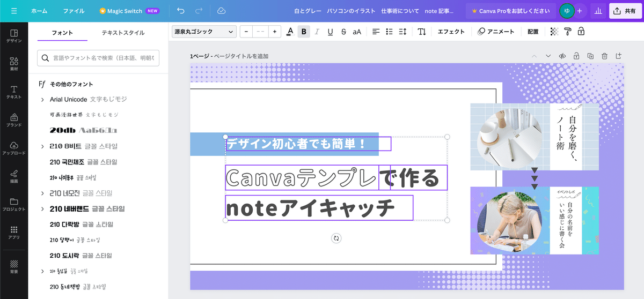Toggle strikethrough formatting
The width and height of the screenshot is (644, 299).
tap(343, 32)
